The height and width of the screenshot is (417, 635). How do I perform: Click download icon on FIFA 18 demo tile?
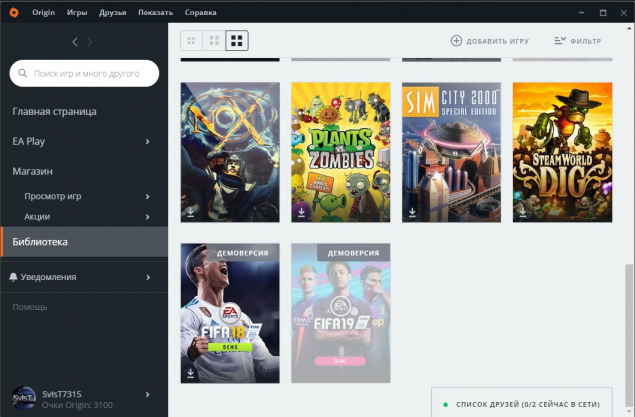190,373
